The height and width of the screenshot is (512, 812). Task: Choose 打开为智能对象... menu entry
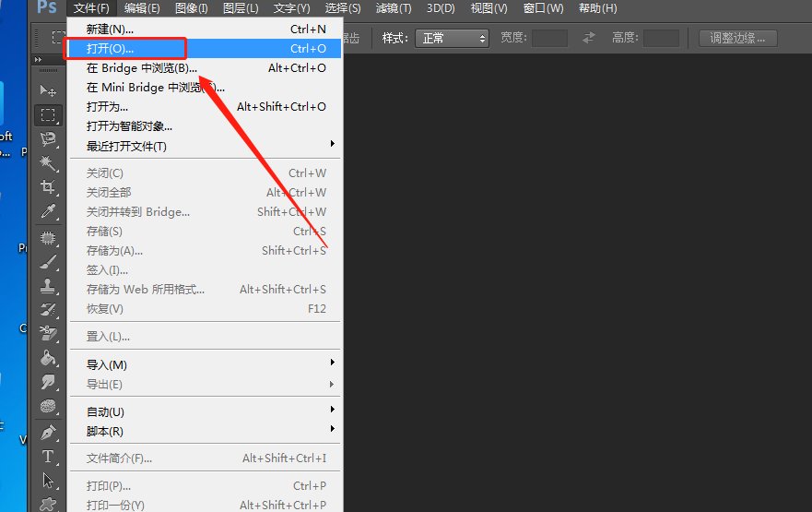pyautogui.click(x=205, y=126)
